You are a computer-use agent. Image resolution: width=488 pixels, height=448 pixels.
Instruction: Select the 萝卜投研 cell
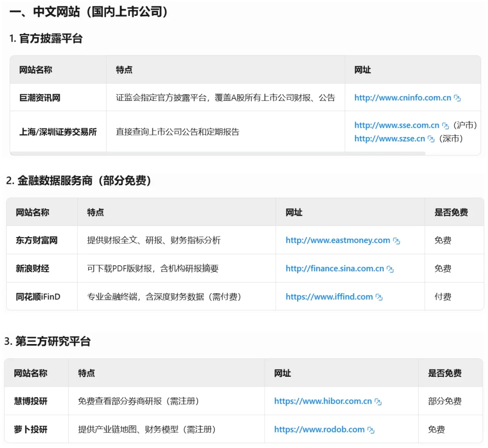pos(36,429)
